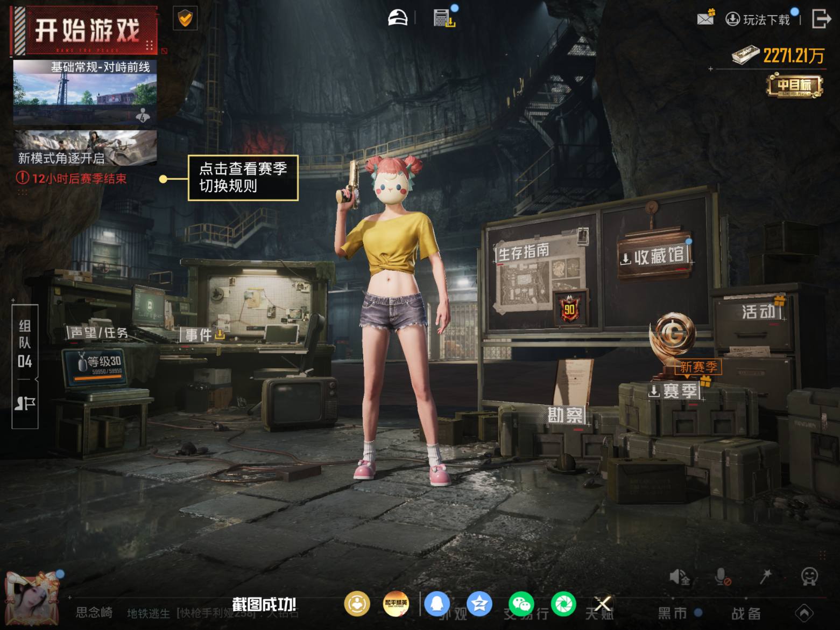Screen dimensions: 840x630
Task: Open the 地铁逃生 chat message
Action: click(213, 613)
